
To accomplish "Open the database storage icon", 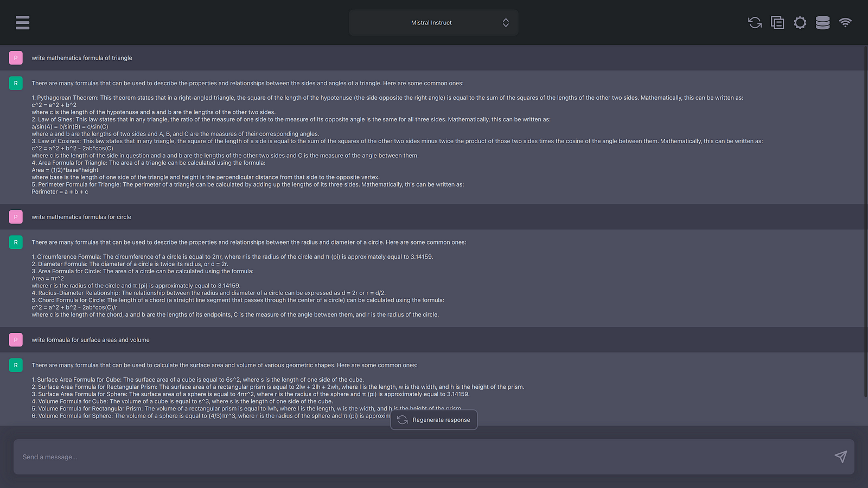I will [x=822, y=22].
